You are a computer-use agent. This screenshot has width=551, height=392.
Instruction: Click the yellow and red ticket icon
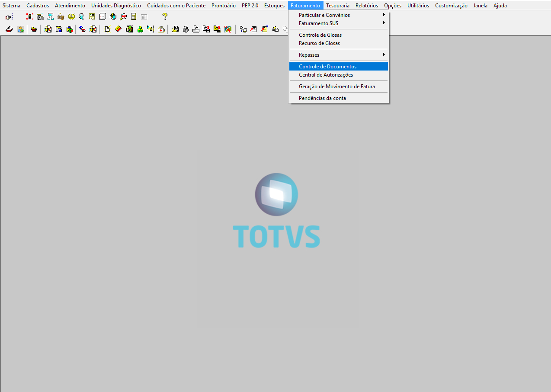coord(118,29)
